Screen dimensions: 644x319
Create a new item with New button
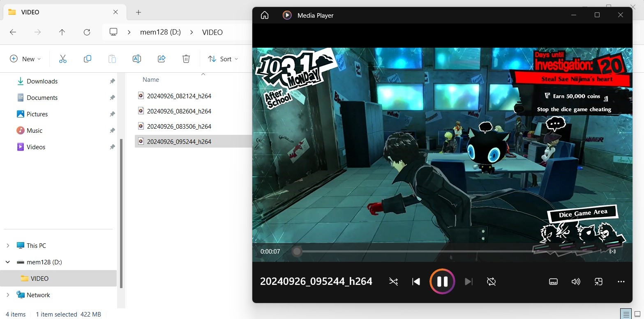point(25,59)
